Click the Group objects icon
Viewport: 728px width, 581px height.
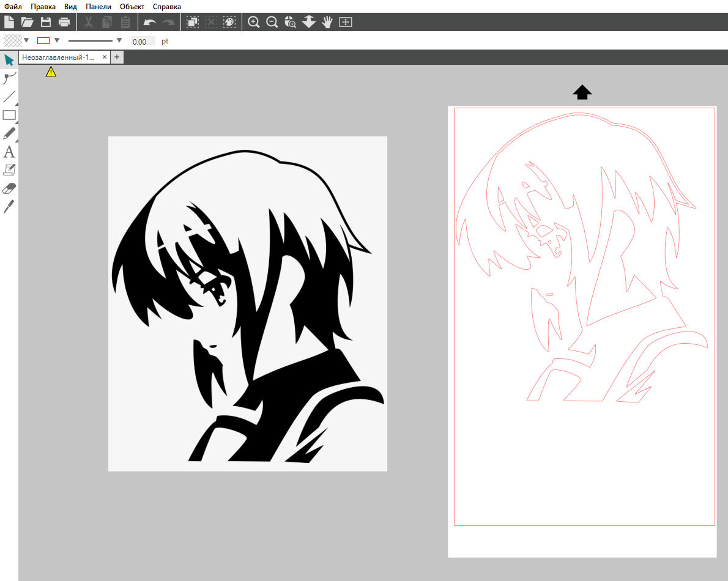(192, 22)
